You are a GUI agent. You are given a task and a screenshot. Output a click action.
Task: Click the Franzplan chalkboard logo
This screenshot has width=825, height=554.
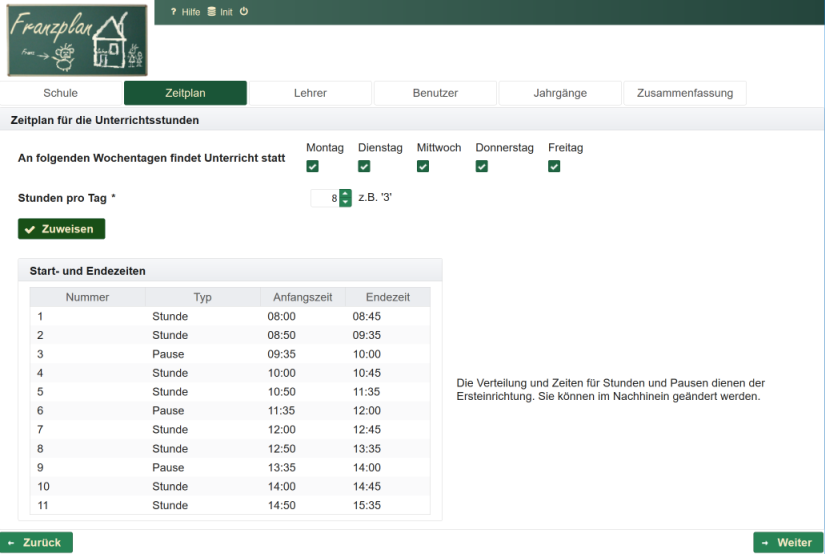coord(76,39)
